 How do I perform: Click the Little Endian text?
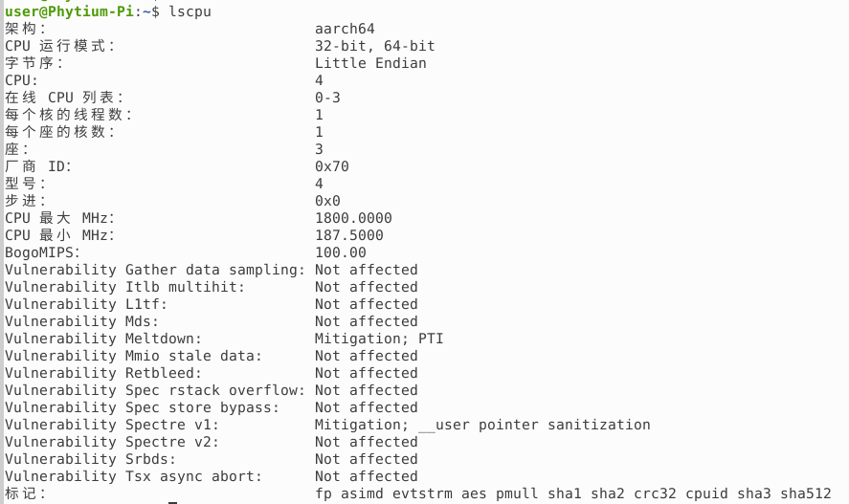point(370,63)
